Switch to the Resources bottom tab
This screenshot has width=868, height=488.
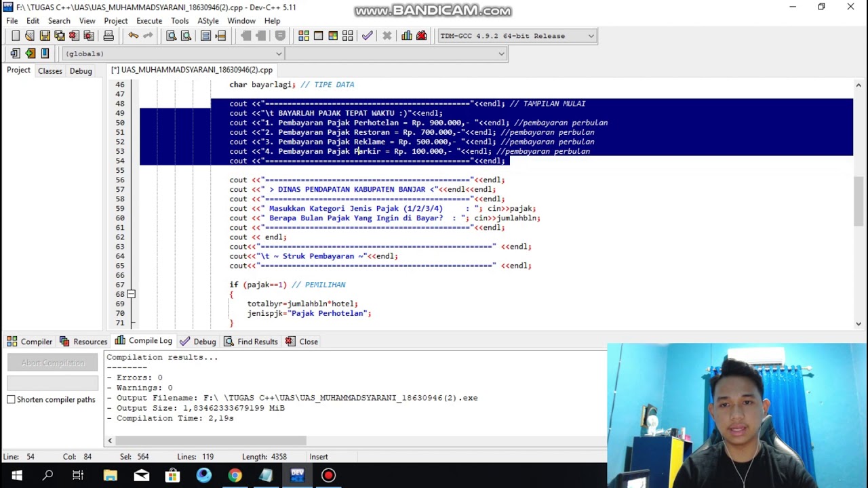pyautogui.click(x=83, y=342)
